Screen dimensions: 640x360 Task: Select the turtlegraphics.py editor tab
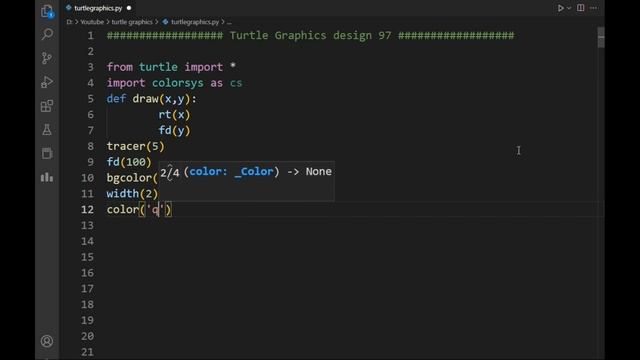pyautogui.click(x=98, y=8)
